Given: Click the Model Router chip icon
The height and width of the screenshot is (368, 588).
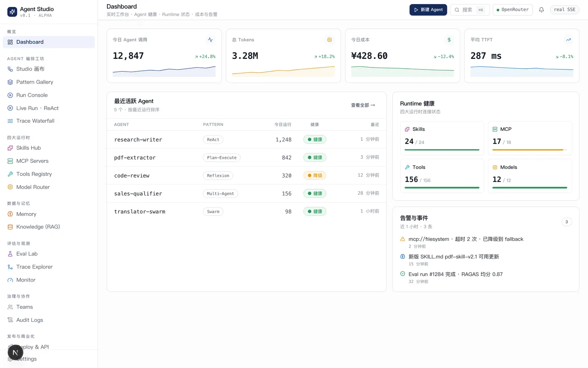Looking at the screenshot, I should pyautogui.click(x=10, y=187).
